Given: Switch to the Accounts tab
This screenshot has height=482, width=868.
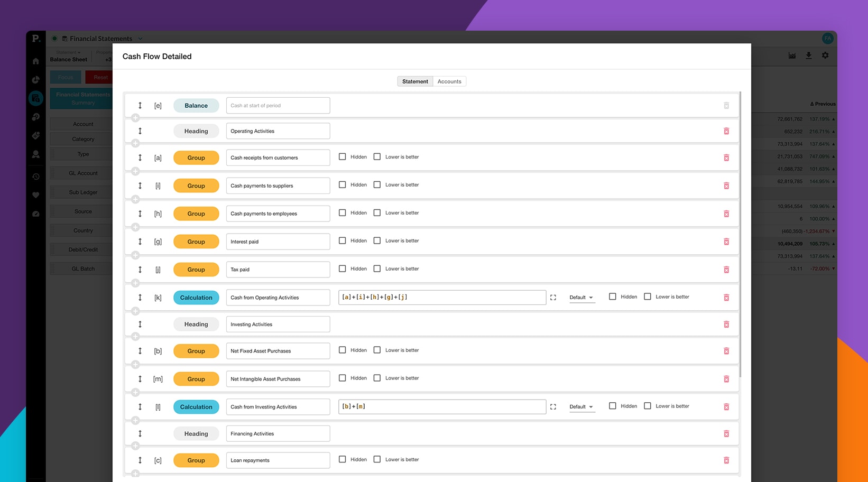Looking at the screenshot, I should 449,81.
